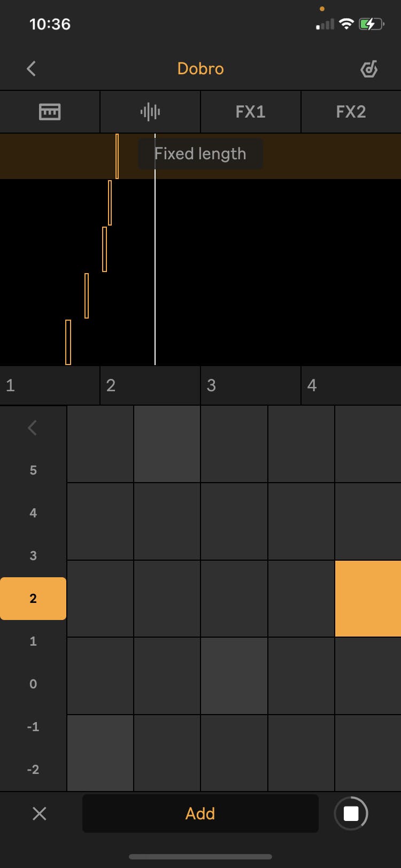Image resolution: width=401 pixels, height=868 pixels.
Task: Open the waveform audio icon
Action: pos(150,112)
